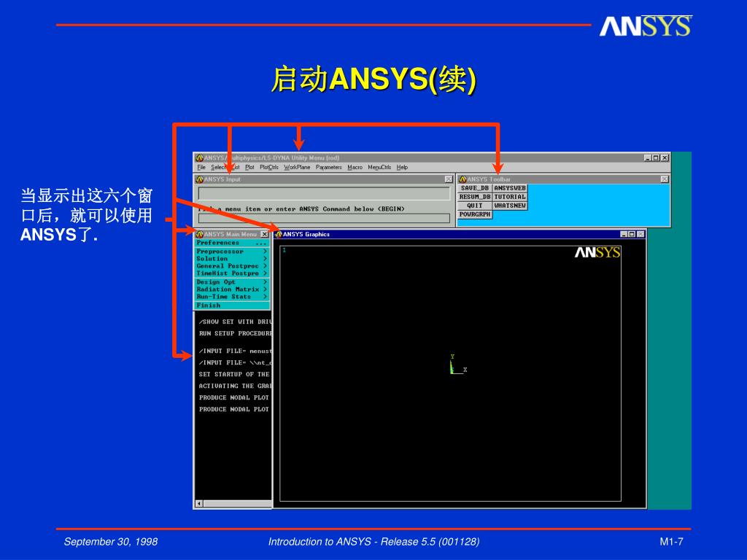
Task: Expand the Design Opt submenu
Action: 232,282
